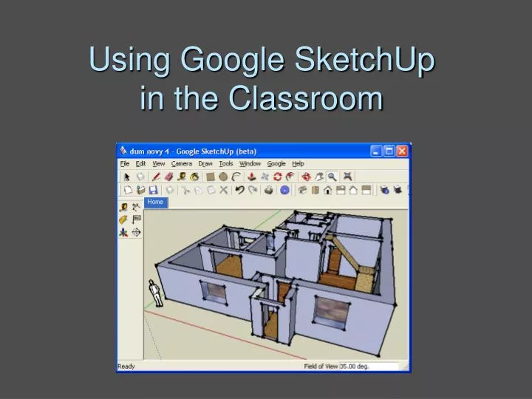Select the Protractor tool in left toolbar

click(x=123, y=220)
